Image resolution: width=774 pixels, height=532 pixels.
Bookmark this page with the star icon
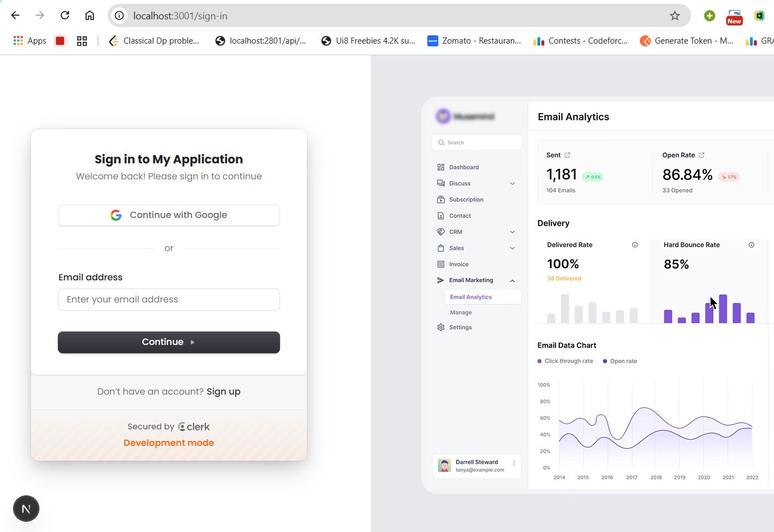click(675, 15)
